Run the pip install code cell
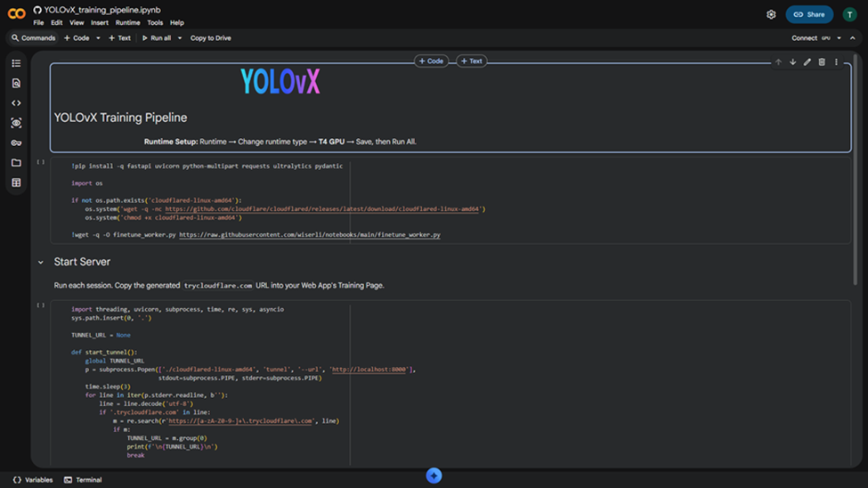This screenshot has height=488, width=868. pyautogui.click(x=40, y=162)
